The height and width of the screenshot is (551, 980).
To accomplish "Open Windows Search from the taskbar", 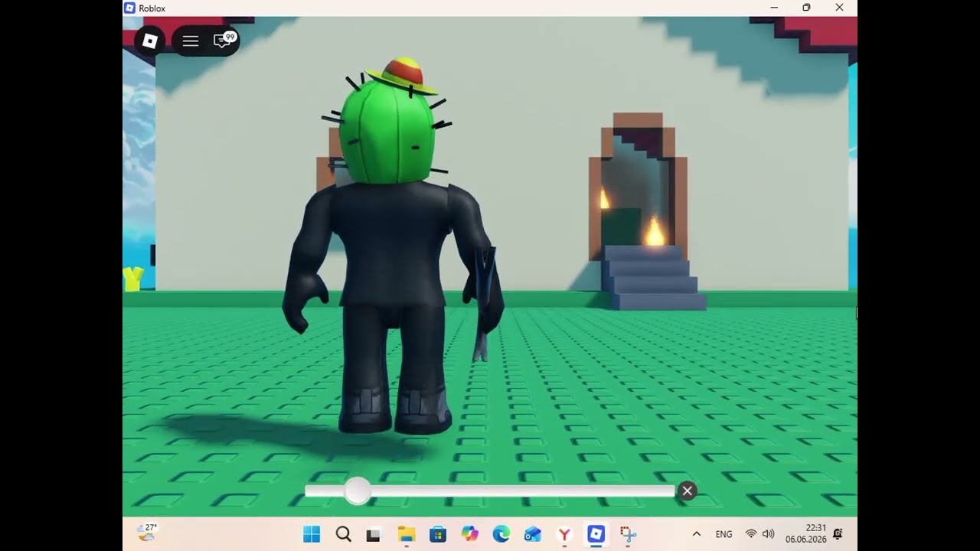I will [x=344, y=534].
